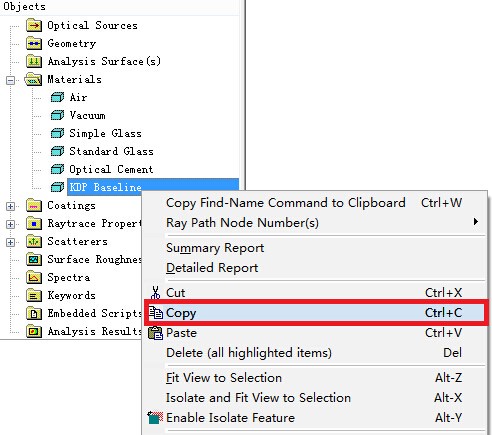492x435 pixels.
Task: Click the Embedded Scripts folder icon
Action: [34, 313]
